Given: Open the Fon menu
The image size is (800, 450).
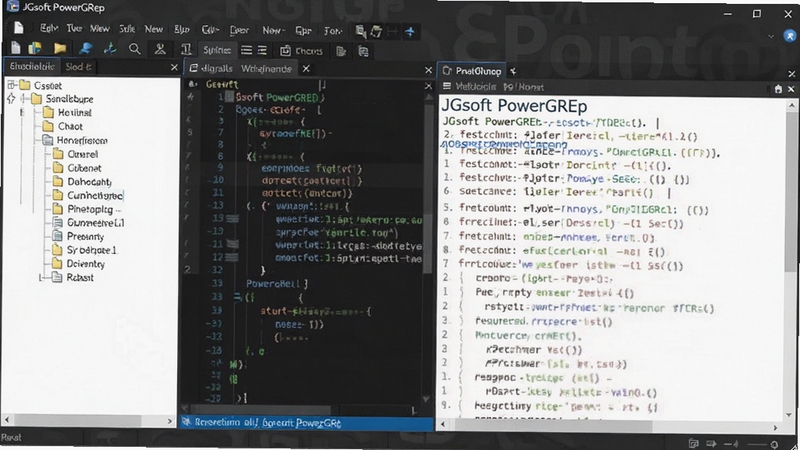Looking at the screenshot, I should (x=333, y=31).
